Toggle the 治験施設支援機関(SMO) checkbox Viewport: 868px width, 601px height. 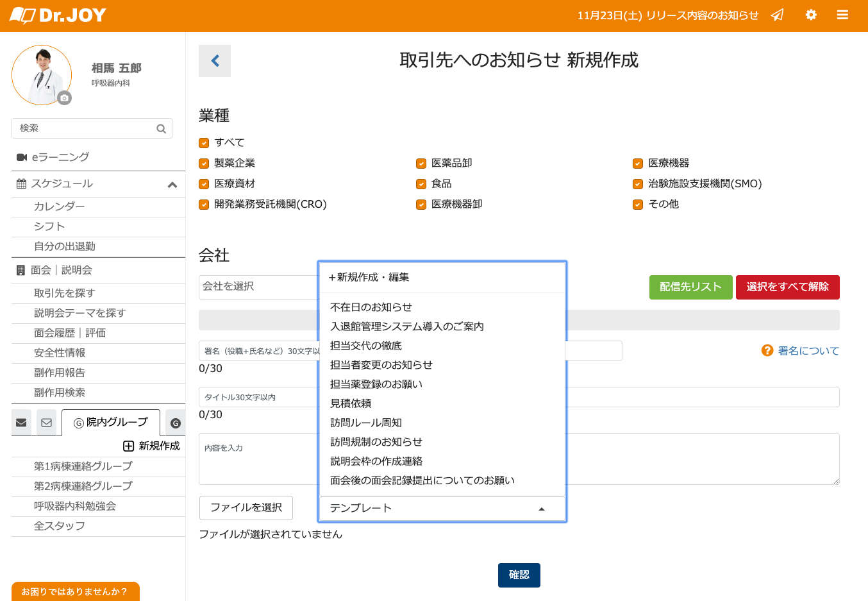click(638, 184)
